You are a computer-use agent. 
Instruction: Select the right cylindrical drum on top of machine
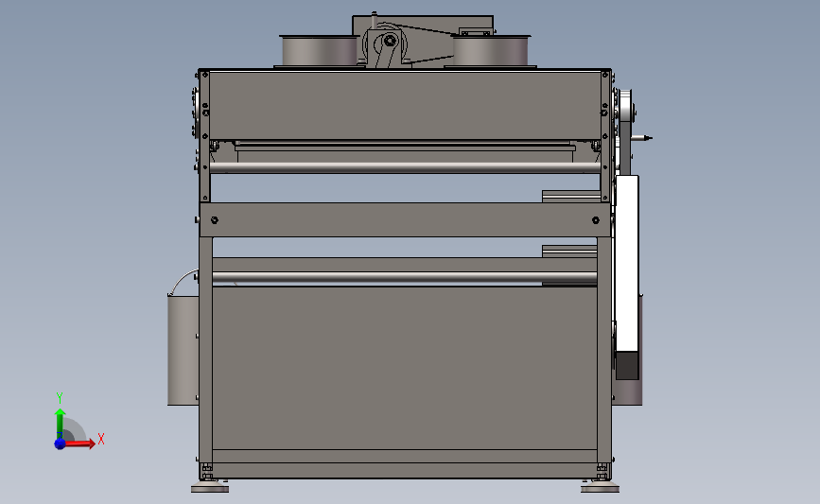tap(491, 51)
